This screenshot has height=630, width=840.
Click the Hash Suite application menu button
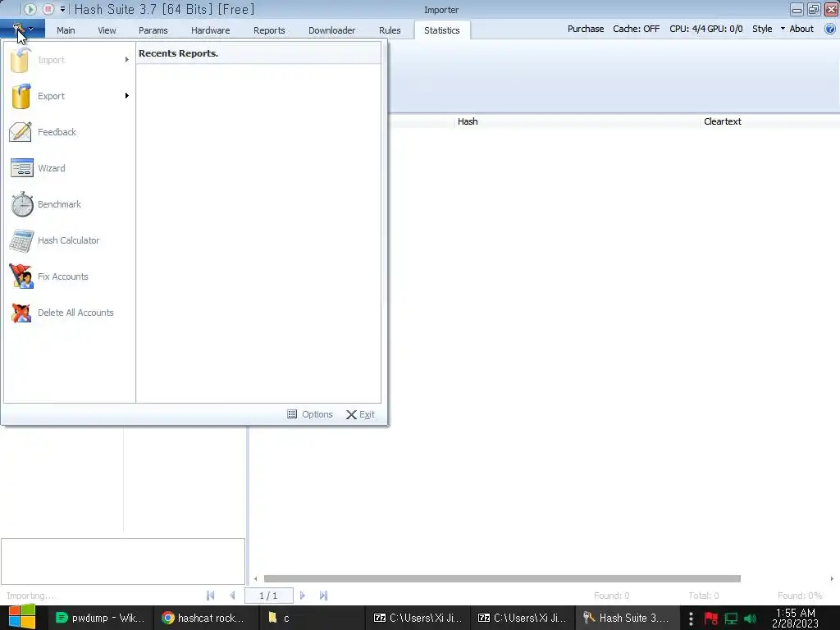22,30
